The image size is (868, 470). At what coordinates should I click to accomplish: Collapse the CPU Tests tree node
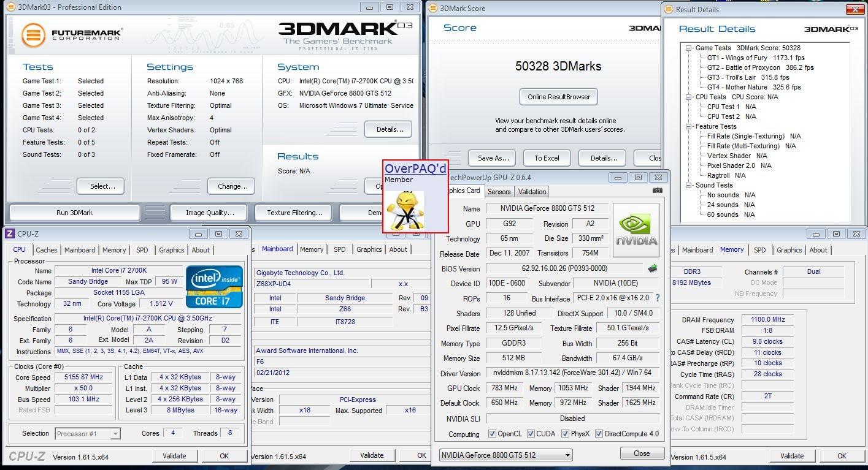[x=689, y=97]
